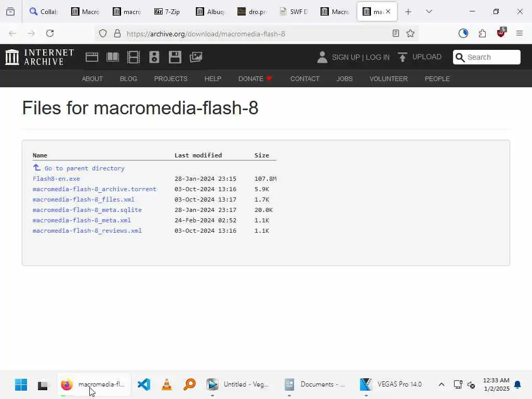Click the UPLOAD link text

[x=427, y=57]
